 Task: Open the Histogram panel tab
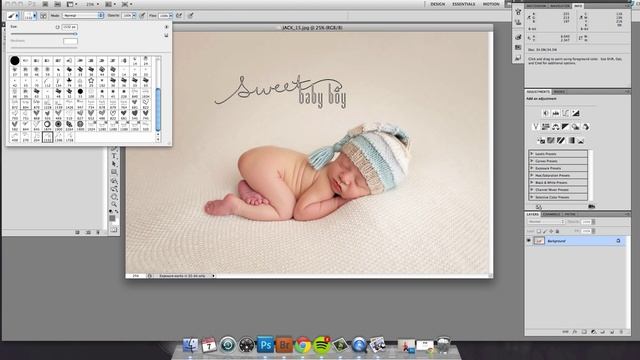(x=536, y=6)
